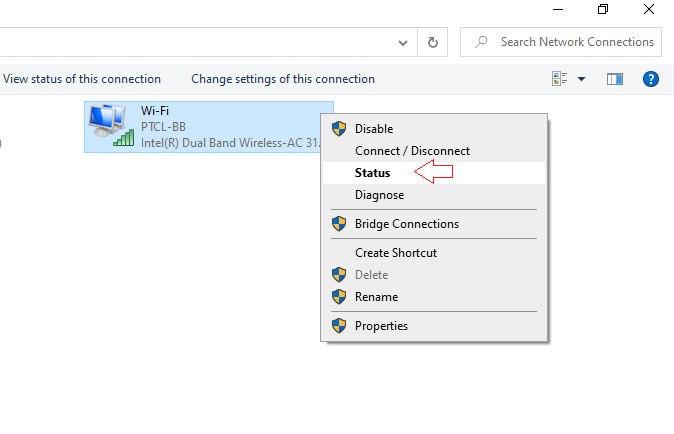Click the shield icon beside Bridge Connections
This screenshot has height=434, width=674.
(338, 225)
